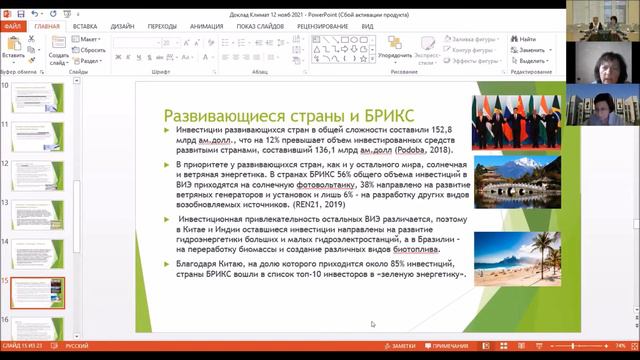640x360 pixels.
Task: Click the Copy icon in clipboard group
Action: (x=31, y=50)
